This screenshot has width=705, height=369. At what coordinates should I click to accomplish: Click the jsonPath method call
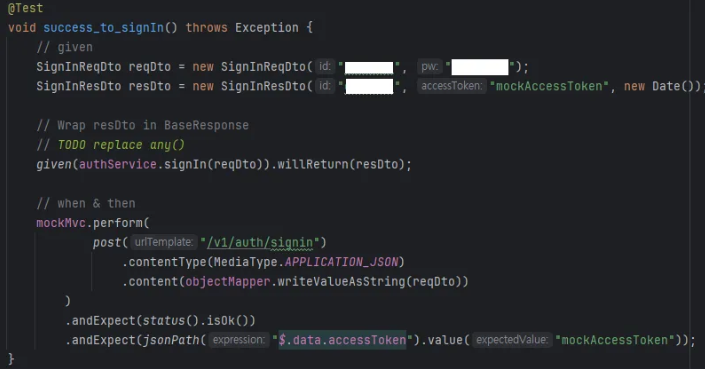click(170, 340)
